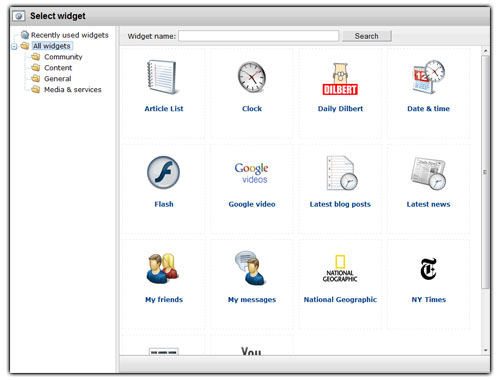Click the scrollbar up arrow
Screen dimensions: 500x380
(x=485, y=51)
